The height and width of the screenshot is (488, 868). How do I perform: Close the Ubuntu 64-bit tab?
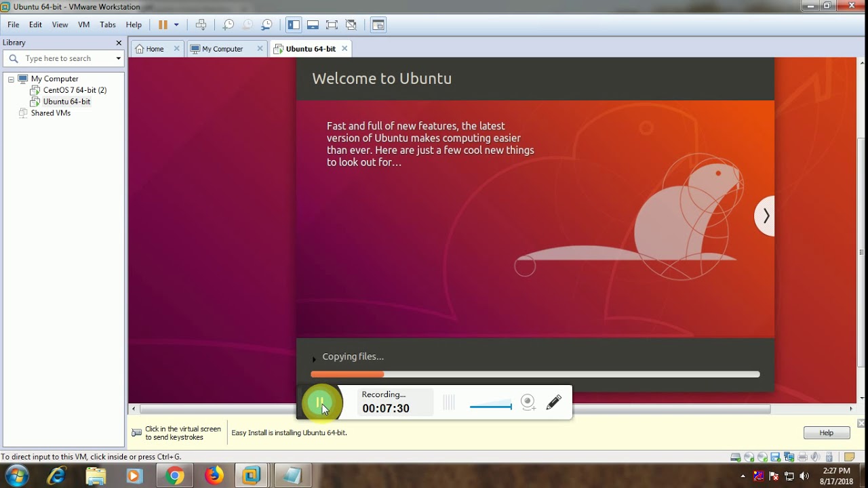344,49
